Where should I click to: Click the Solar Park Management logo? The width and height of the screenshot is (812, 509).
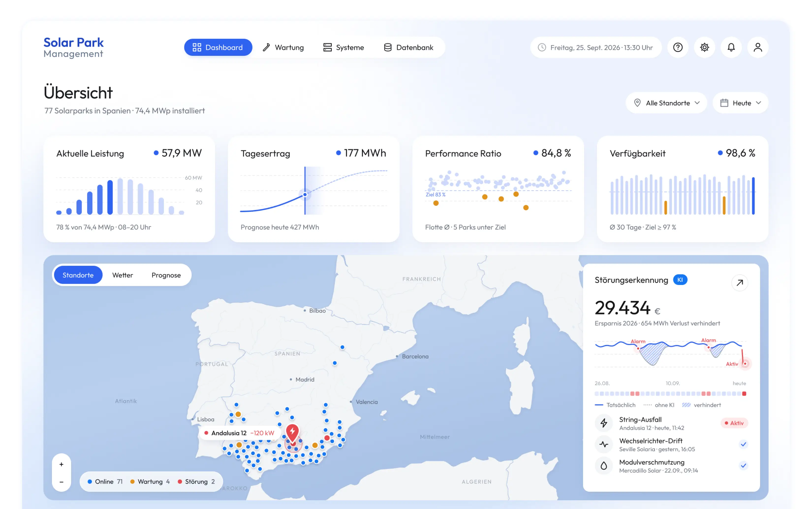(x=73, y=47)
